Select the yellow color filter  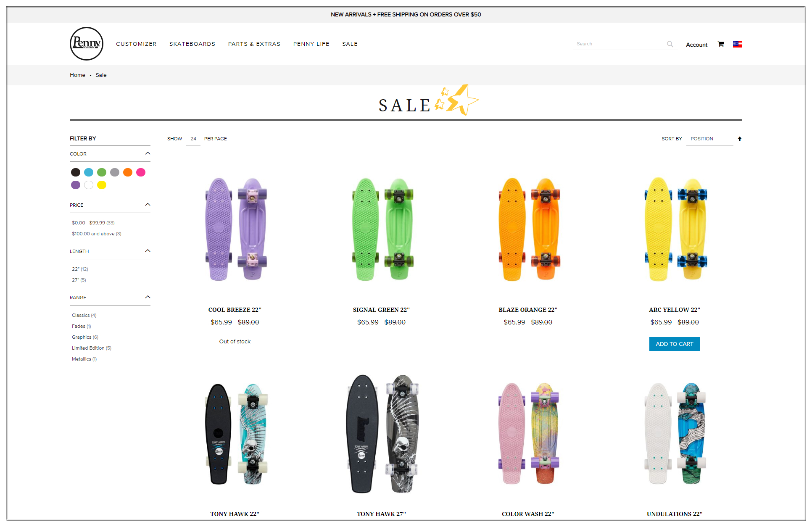coord(102,185)
